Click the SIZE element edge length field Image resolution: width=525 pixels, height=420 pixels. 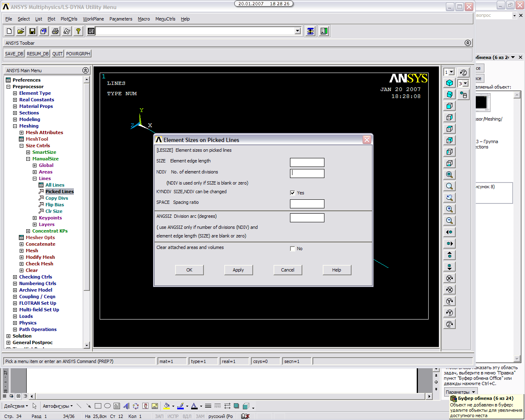pyautogui.click(x=307, y=162)
